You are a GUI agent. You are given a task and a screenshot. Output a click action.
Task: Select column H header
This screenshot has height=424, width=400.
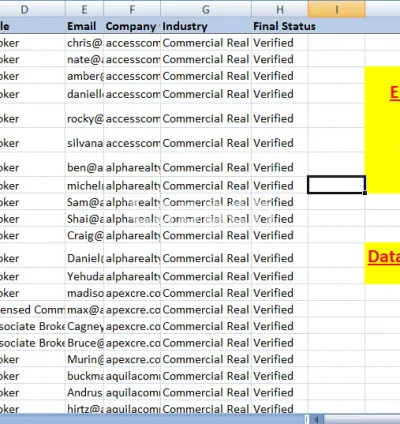[280, 9]
